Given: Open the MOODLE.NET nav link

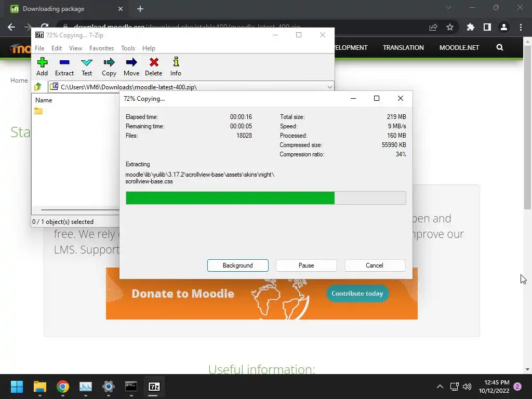Looking at the screenshot, I should [x=459, y=47].
